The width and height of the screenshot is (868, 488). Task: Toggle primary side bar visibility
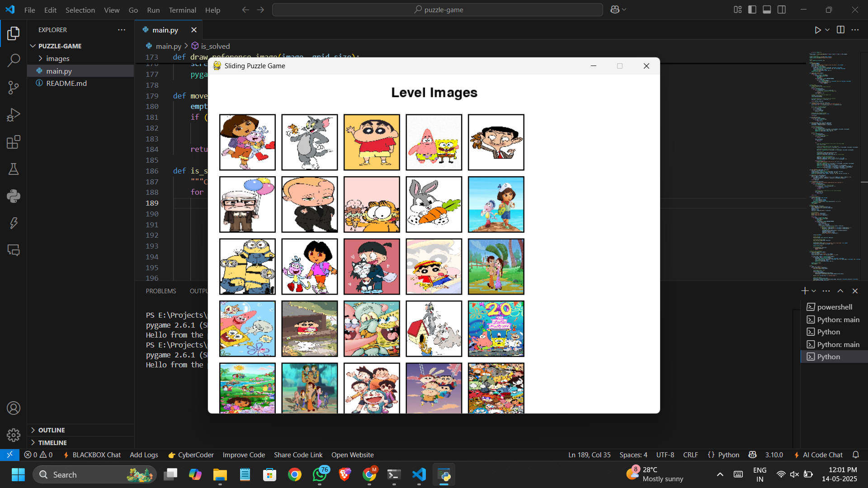[x=752, y=9]
